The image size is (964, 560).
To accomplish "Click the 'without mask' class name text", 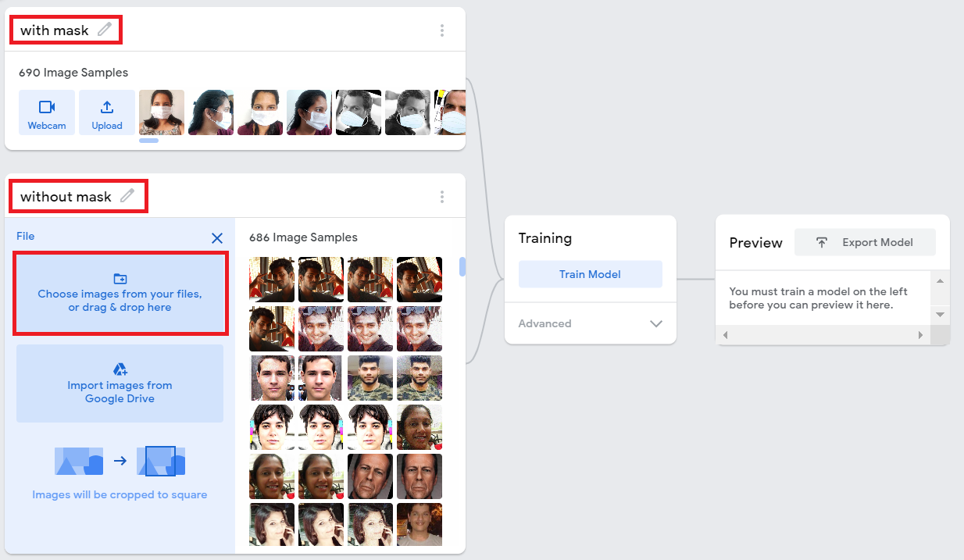I will [66, 197].
